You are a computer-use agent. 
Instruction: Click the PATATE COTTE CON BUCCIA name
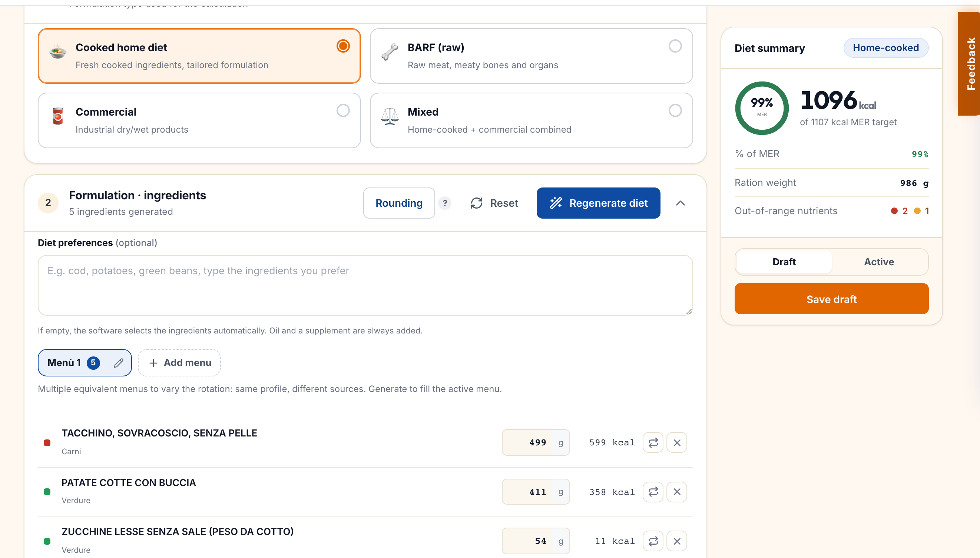click(128, 482)
